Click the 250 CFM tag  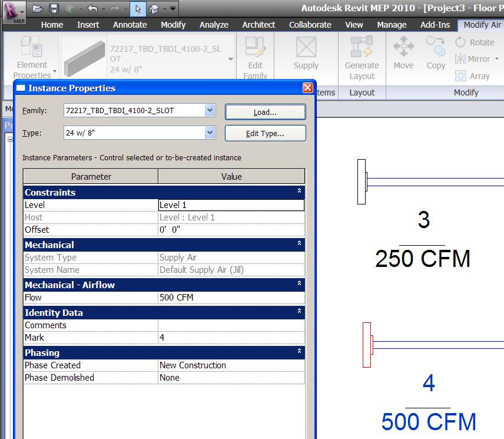click(x=423, y=259)
